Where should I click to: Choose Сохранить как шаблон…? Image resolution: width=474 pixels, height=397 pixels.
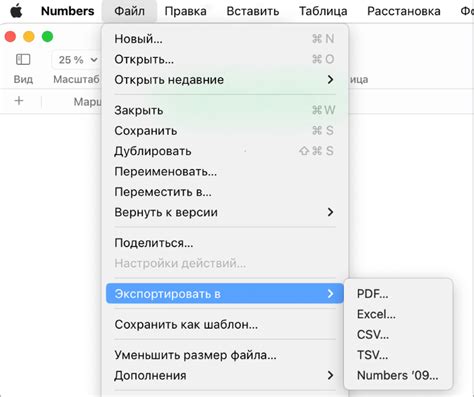click(225, 324)
